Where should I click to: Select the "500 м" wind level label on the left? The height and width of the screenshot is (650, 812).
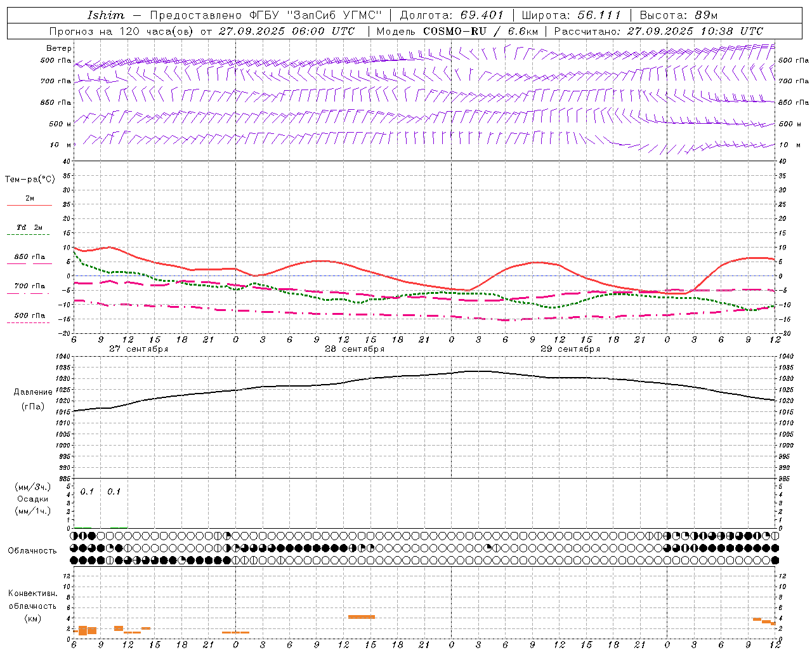(60, 124)
